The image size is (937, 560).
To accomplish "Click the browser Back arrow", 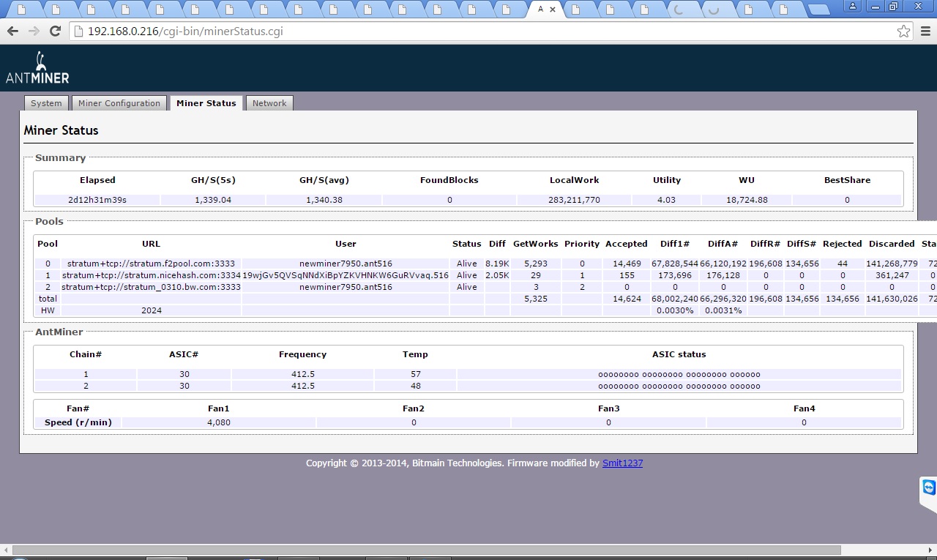I will 12,31.
